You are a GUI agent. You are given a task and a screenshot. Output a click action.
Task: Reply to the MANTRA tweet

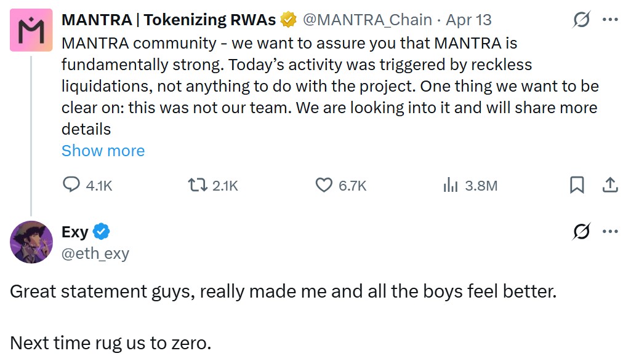click(73, 185)
